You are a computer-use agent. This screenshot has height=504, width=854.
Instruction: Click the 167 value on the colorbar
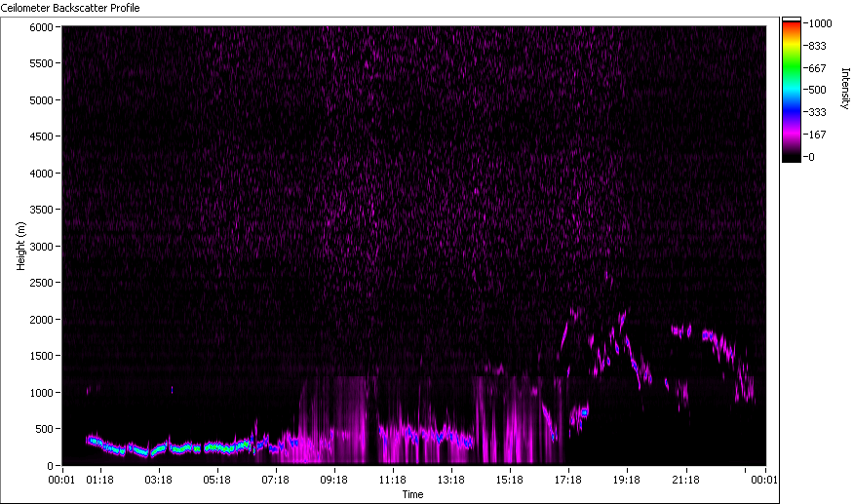[818, 135]
